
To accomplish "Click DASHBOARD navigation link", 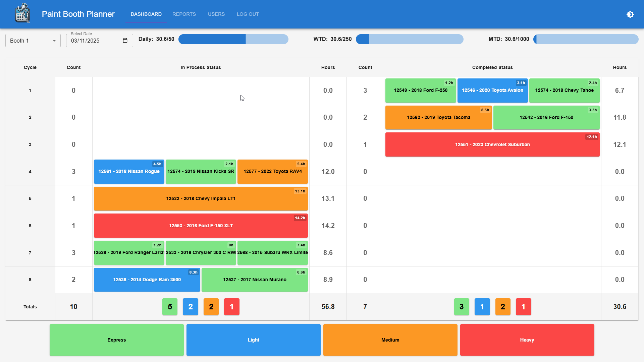I will click(146, 14).
